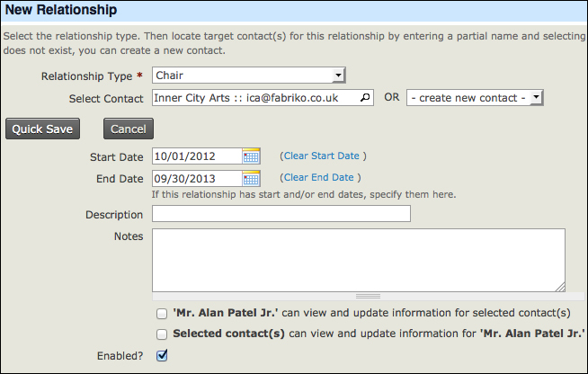
Task: Click inside the Notes text area
Action: [359, 260]
